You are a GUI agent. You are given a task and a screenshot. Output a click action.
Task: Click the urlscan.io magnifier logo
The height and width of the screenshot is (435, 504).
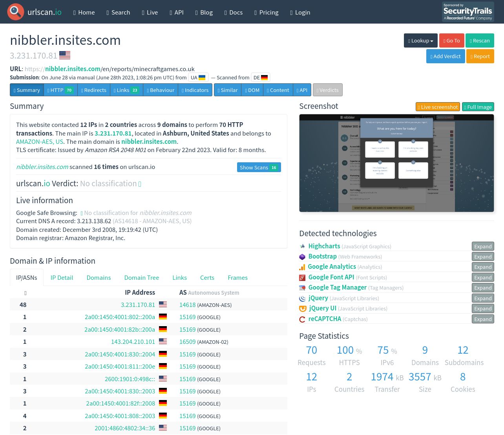pyautogui.click(x=15, y=12)
